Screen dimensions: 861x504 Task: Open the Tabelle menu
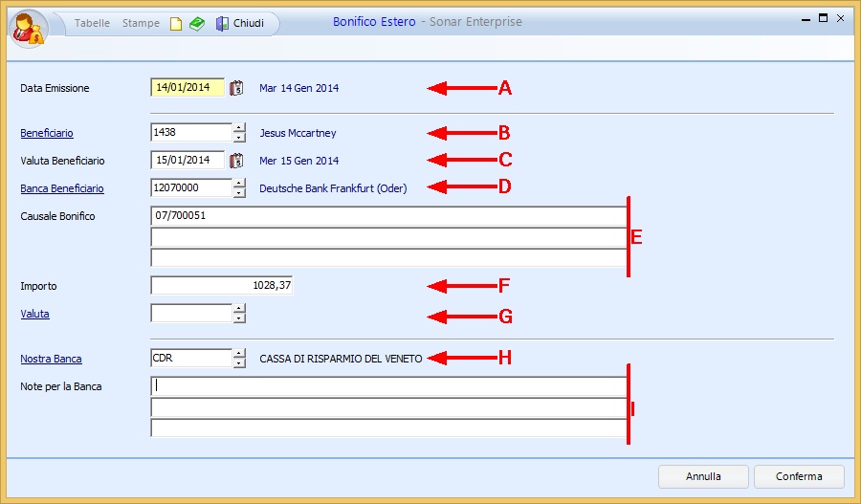click(92, 23)
